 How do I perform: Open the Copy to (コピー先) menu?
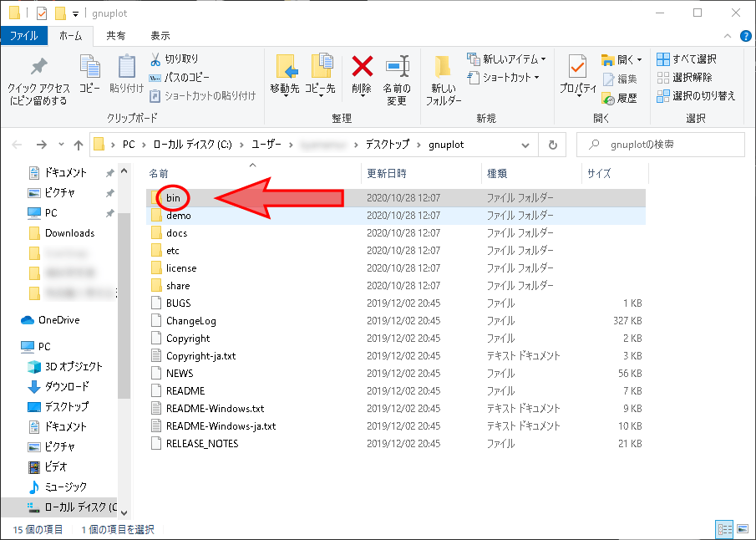320,74
